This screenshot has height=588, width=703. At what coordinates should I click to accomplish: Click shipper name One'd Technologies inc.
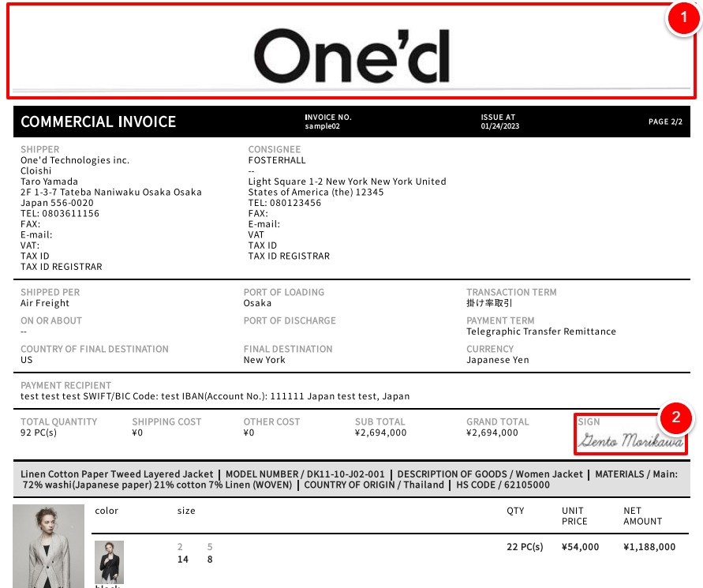(x=75, y=160)
